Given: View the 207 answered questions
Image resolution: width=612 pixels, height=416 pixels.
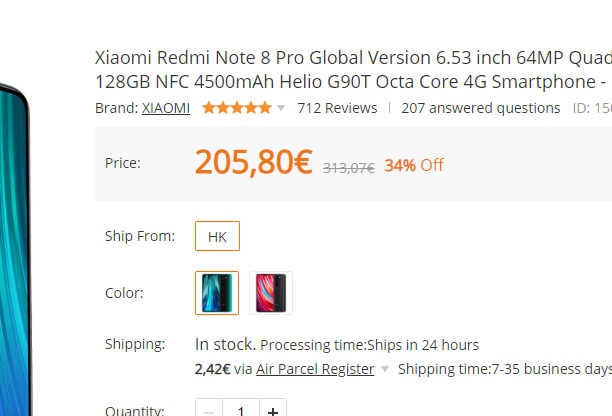Looking at the screenshot, I should [480, 108].
